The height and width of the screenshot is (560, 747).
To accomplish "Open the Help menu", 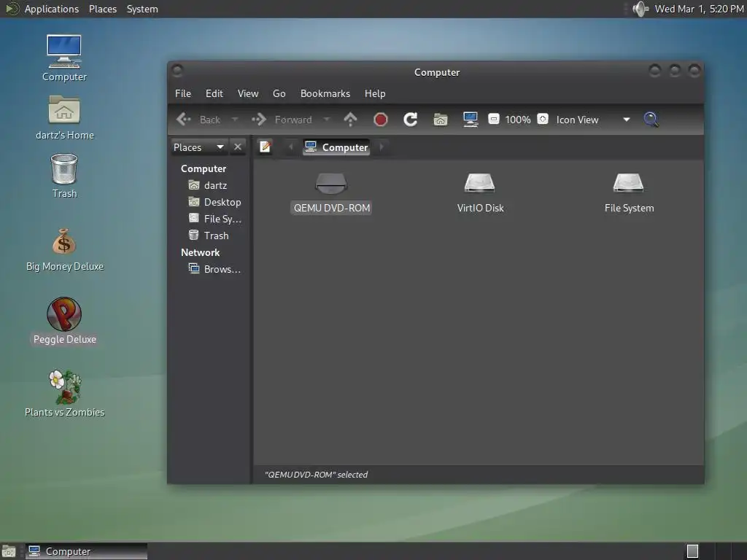I will pos(375,93).
